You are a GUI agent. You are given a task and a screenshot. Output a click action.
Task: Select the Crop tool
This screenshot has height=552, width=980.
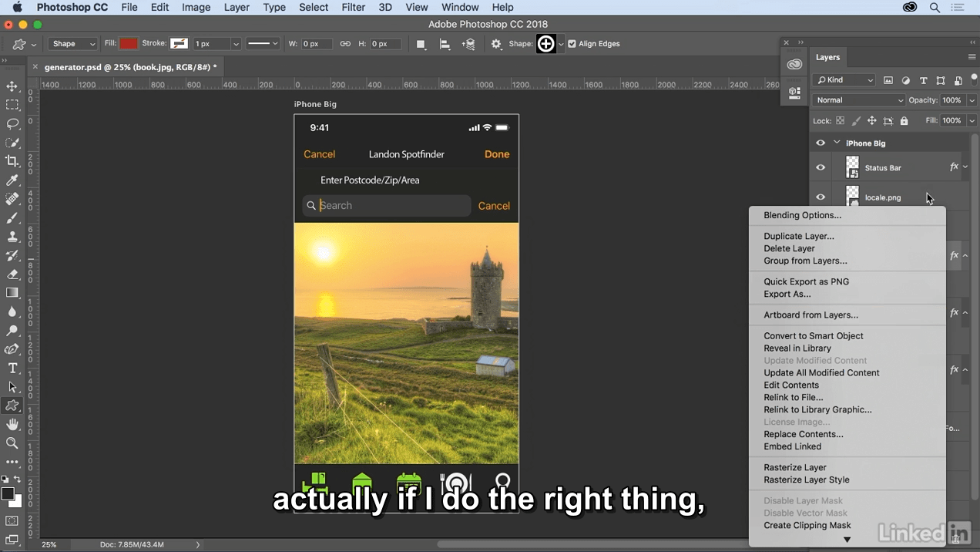click(x=12, y=161)
